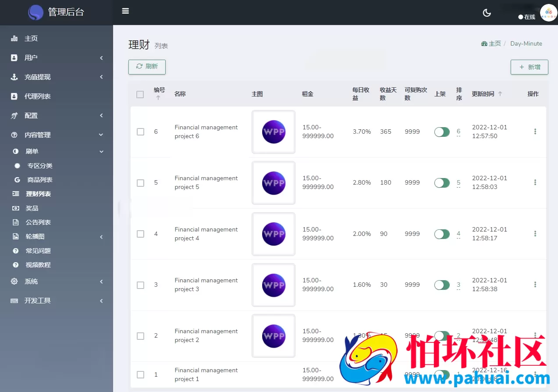This screenshot has height=392, width=558.
Task: Open user avatar in top right
Action: click(548, 13)
